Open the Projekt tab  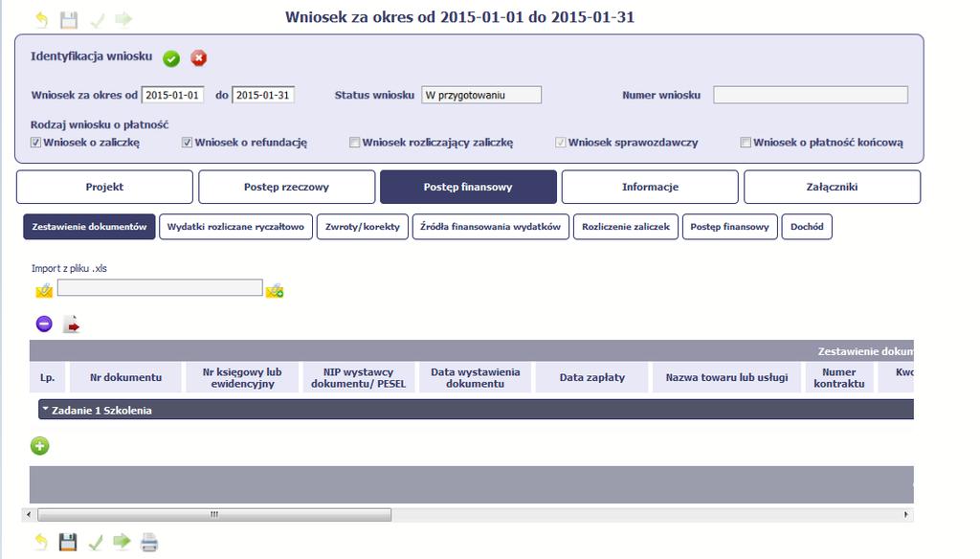[104, 187]
